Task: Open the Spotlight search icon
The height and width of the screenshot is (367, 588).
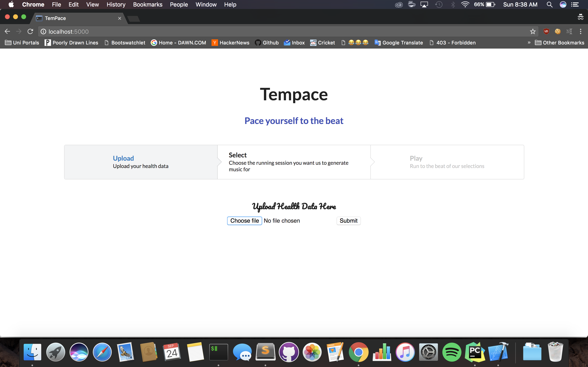Action: [x=550, y=5]
